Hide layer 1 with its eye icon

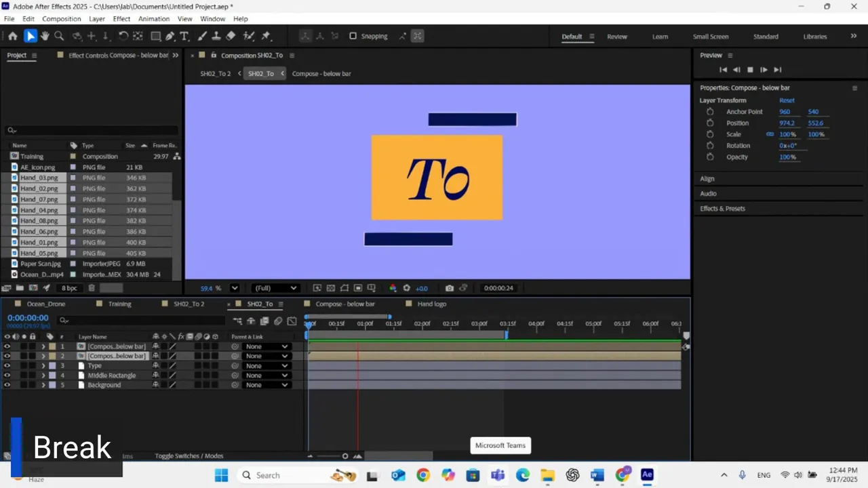7,346
